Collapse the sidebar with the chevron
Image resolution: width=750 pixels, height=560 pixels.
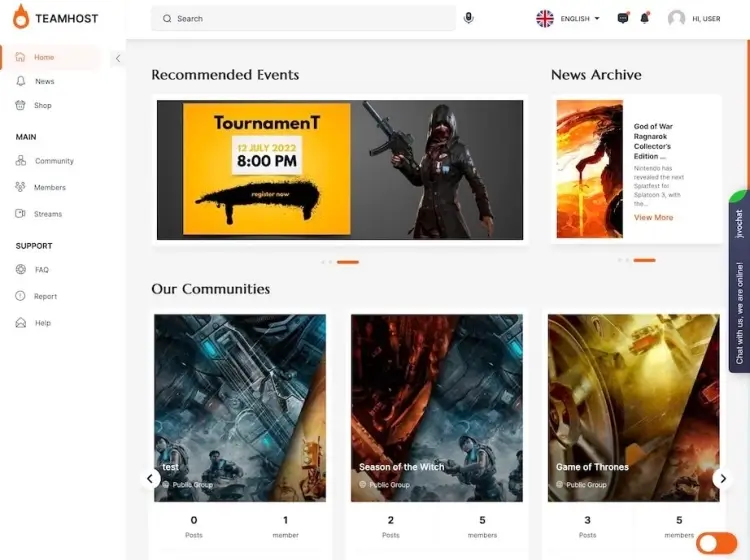(118, 58)
